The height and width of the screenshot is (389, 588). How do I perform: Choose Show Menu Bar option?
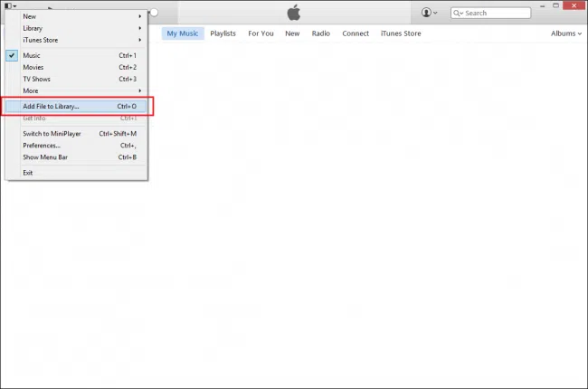tap(45, 157)
